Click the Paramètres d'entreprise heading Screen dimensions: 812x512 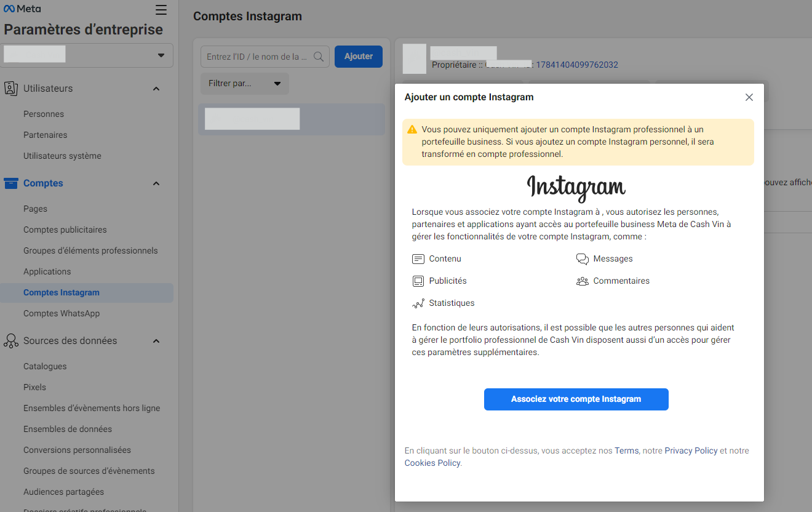[x=83, y=30]
